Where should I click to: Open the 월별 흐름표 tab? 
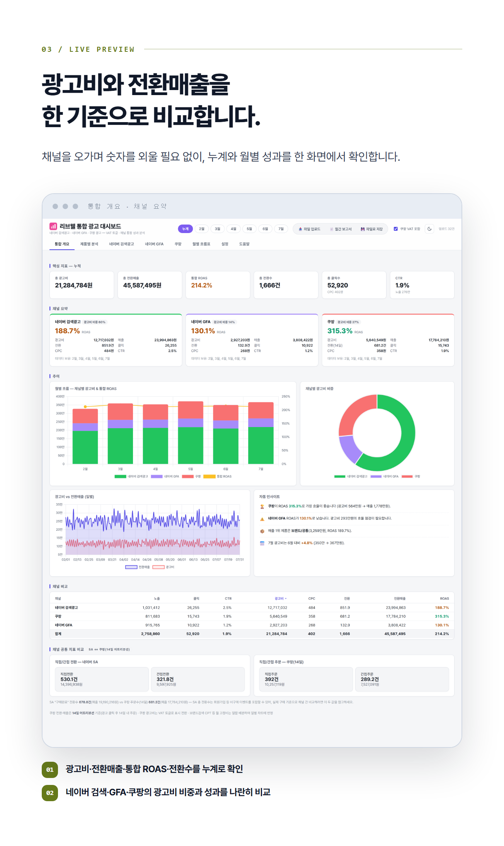(201, 244)
